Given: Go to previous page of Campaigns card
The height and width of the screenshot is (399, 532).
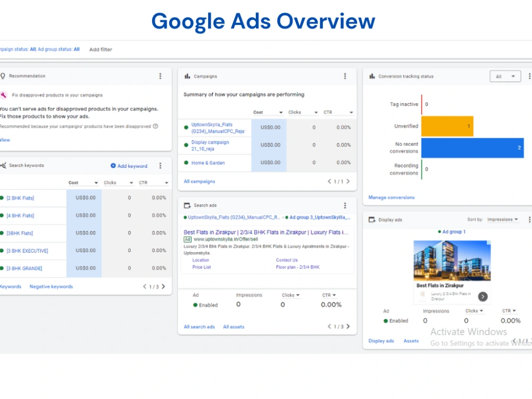Looking at the screenshot, I should (329, 181).
